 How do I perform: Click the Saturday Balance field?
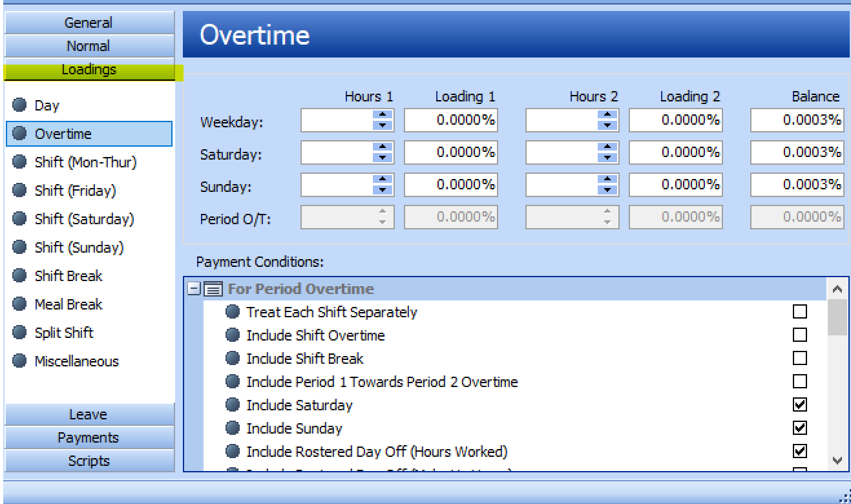pos(797,152)
